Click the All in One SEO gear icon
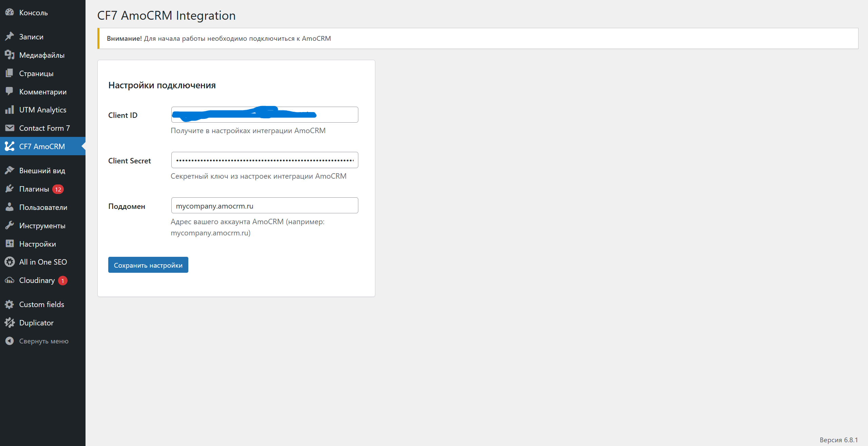The height and width of the screenshot is (446, 868). (x=10, y=262)
